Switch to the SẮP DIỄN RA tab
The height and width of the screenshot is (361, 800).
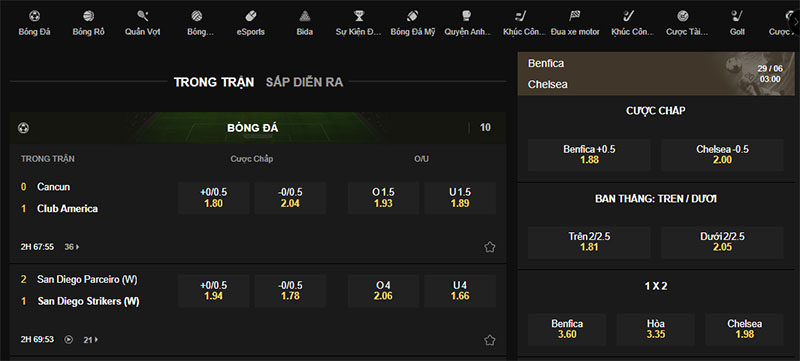click(304, 82)
